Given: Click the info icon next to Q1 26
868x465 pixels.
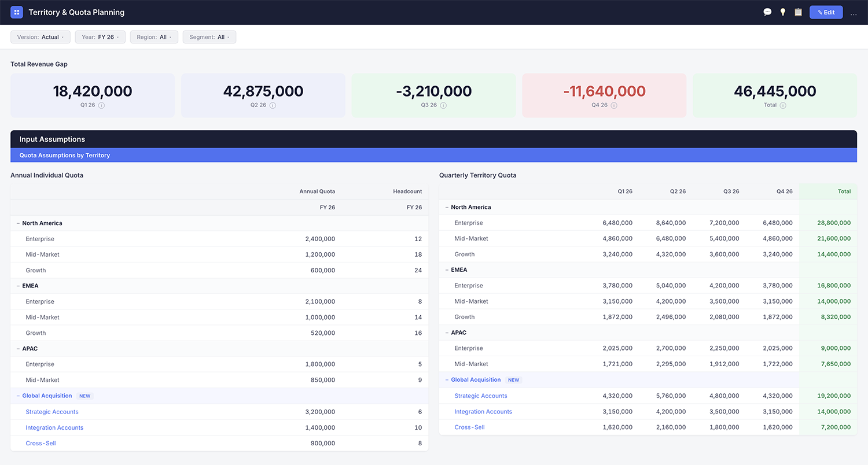Looking at the screenshot, I should click(x=101, y=105).
